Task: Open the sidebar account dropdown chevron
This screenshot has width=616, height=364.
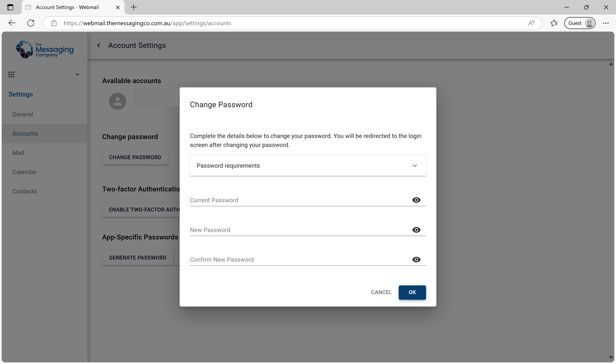Action: [x=77, y=74]
